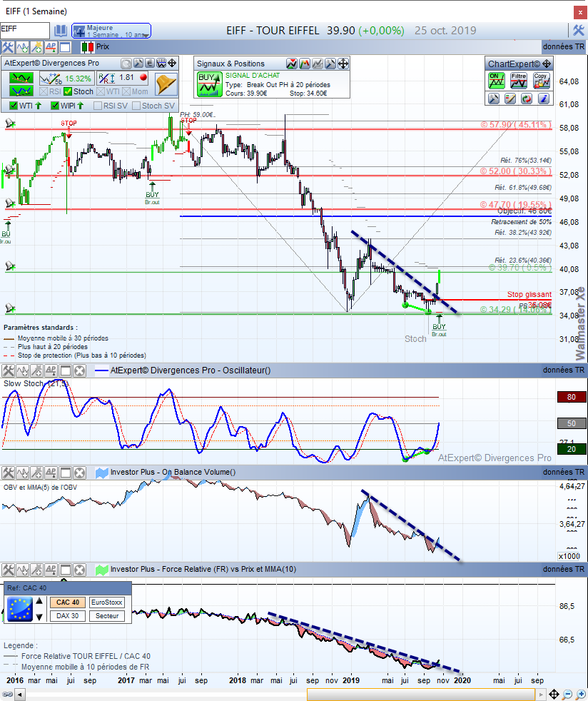Click the EIFF ticker input field
The image size is (588, 701).
coord(24,31)
